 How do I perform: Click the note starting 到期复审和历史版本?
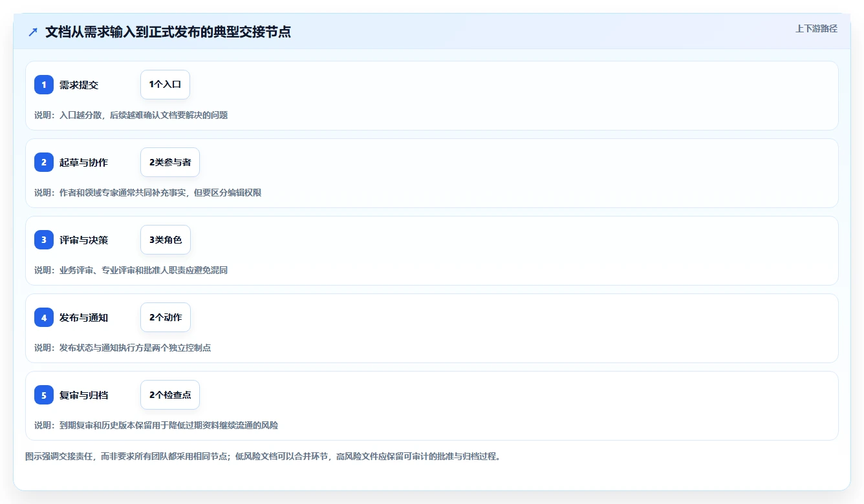coord(157,425)
